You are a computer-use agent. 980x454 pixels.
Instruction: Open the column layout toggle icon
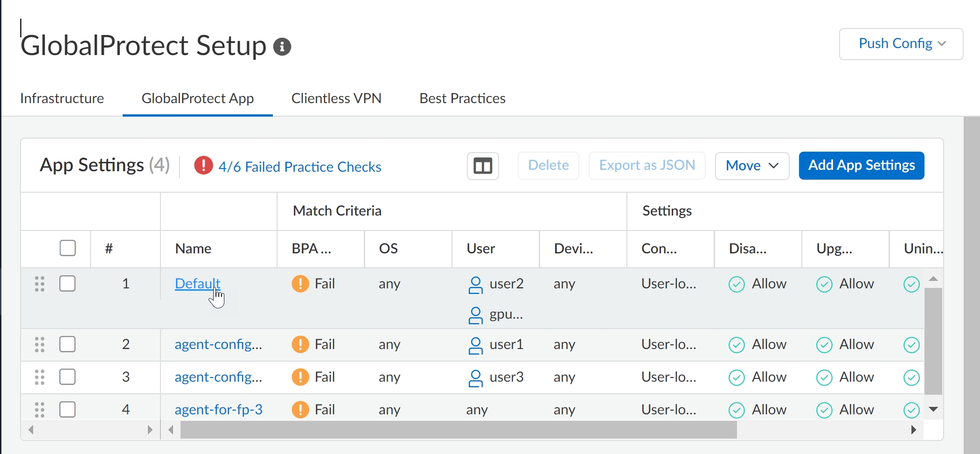(483, 166)
